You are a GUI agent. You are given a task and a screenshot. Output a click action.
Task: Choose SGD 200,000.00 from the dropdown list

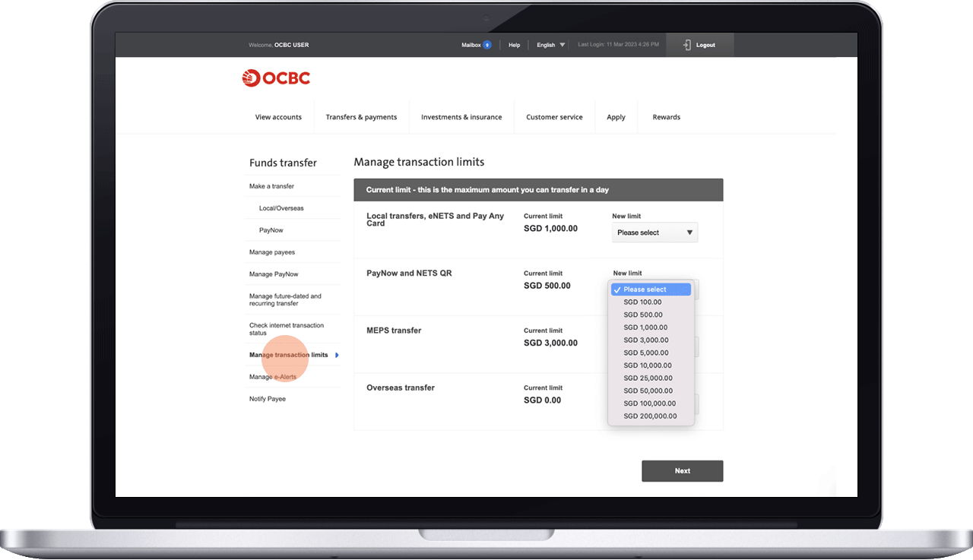[650, 416]
